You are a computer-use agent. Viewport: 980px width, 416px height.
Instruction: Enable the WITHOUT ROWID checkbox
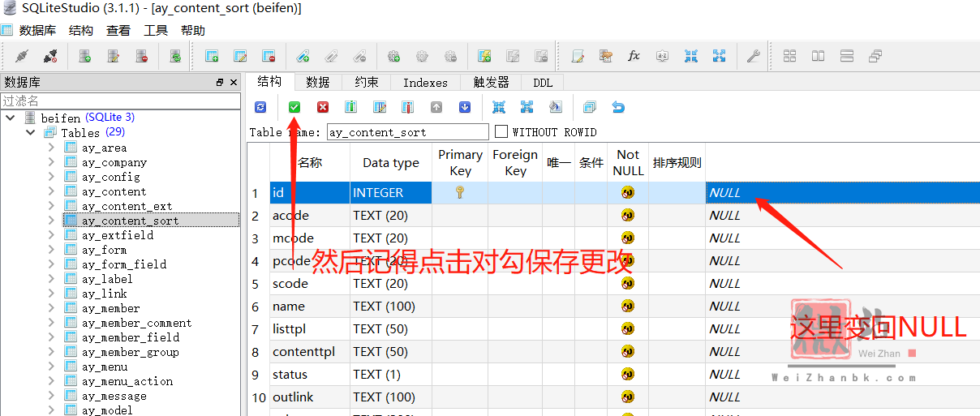[501, 131]
